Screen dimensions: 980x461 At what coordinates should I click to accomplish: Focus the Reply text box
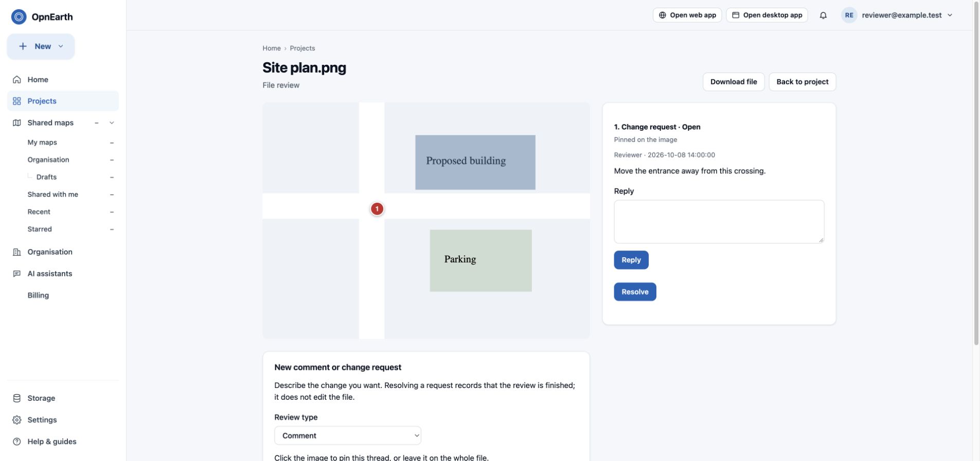[719, 222]
